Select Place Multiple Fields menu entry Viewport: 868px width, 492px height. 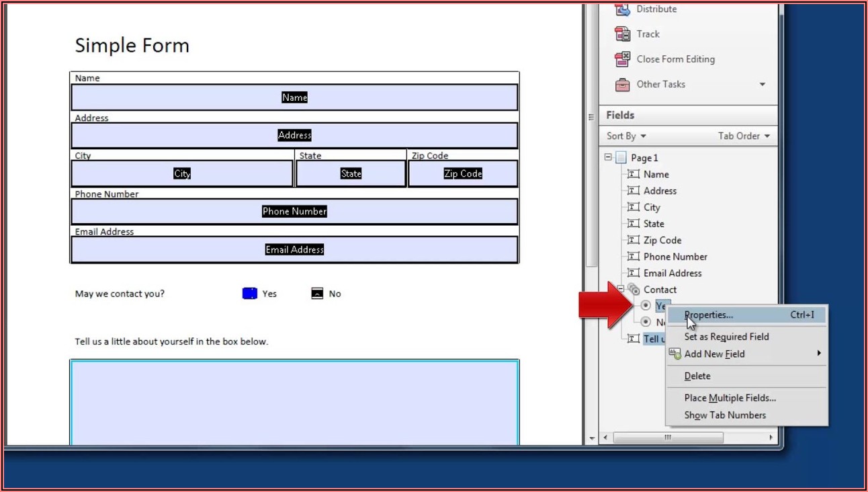click(x=730, y=397)
